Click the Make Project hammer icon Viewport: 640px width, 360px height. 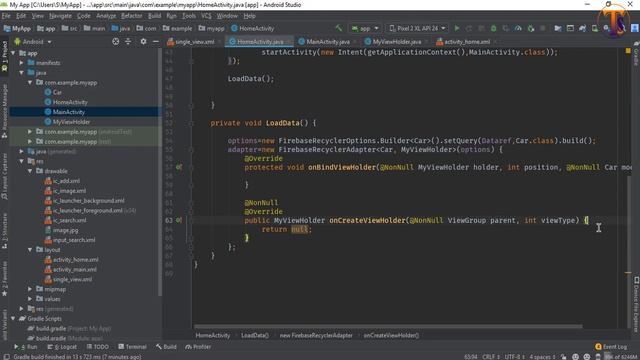pos(338,28)
